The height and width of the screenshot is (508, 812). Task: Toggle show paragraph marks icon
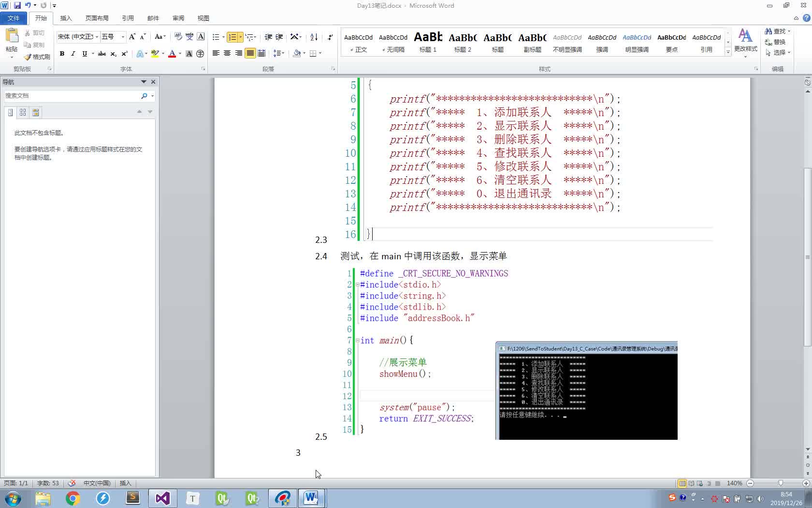[330, 37]
